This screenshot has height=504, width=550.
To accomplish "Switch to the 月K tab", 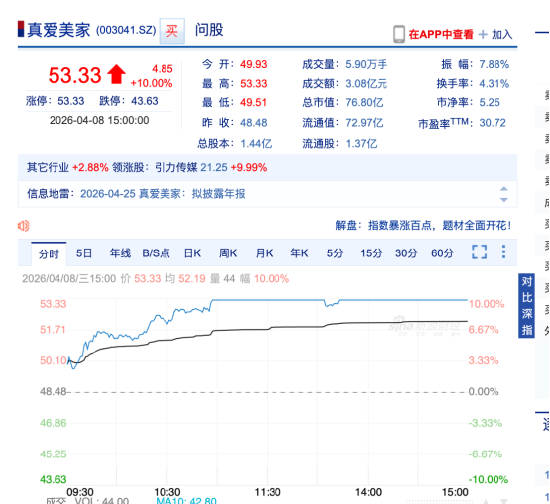I will [264, 253].
